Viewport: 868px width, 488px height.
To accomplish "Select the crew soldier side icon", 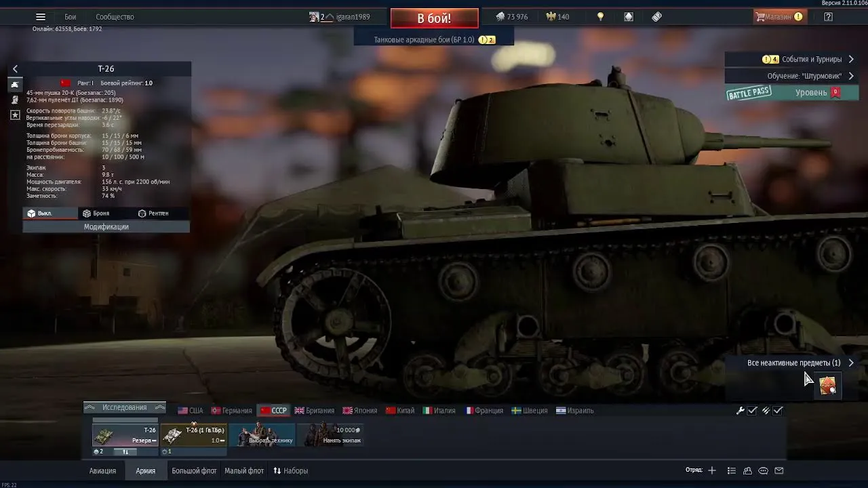I will (15, 100).
